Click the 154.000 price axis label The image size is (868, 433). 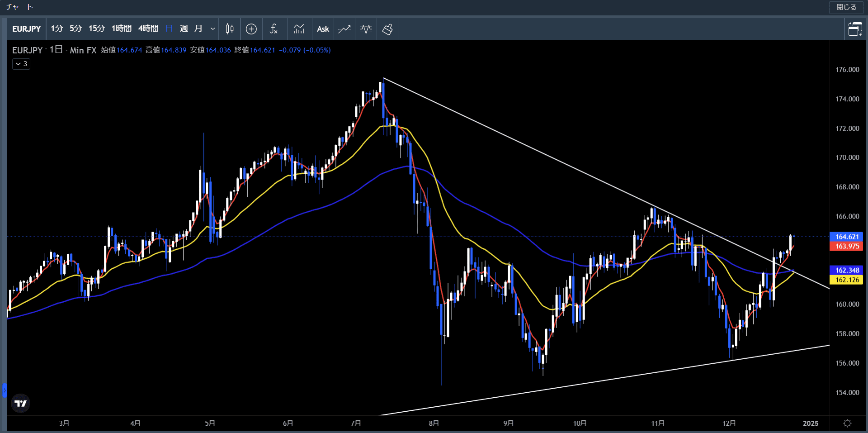click(847, 392)
